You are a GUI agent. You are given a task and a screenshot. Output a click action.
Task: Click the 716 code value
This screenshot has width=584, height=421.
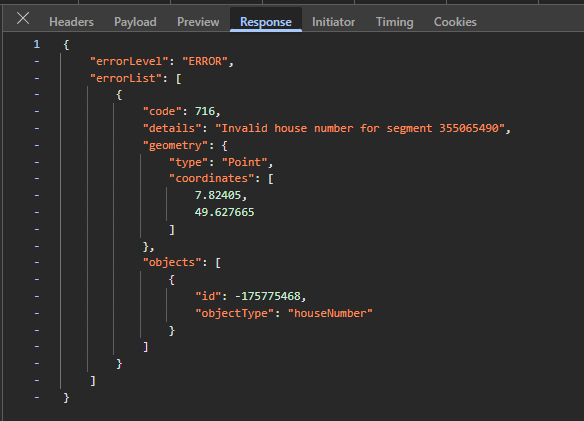[205, 111]
